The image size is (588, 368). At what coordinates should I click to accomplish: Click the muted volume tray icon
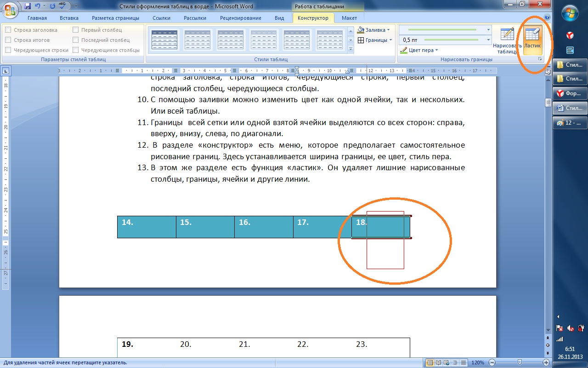(x=570, y=328)
